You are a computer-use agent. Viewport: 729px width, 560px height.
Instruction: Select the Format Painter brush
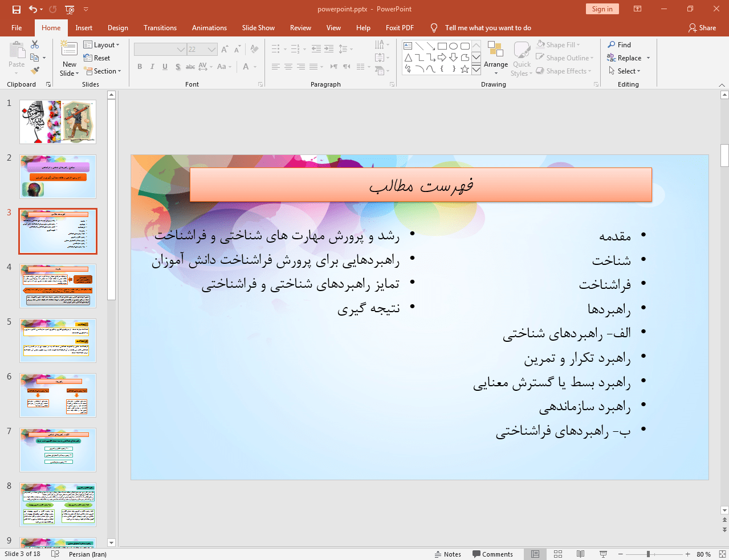pos(35,71)
